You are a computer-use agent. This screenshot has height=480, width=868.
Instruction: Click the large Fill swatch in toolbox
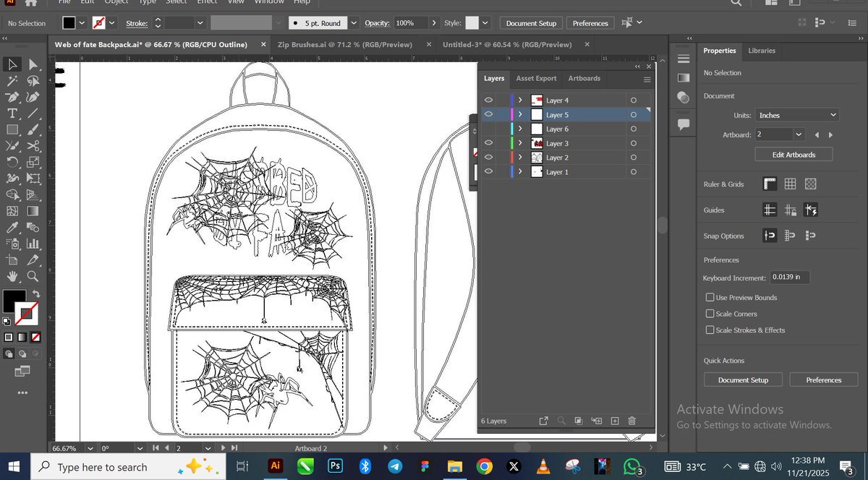tap(14, 301)
